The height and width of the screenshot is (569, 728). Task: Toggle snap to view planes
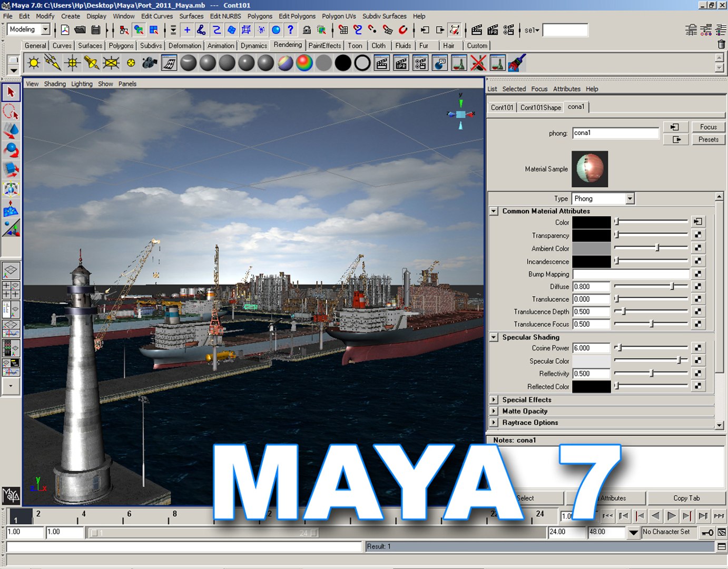click(x=388, y=30)
